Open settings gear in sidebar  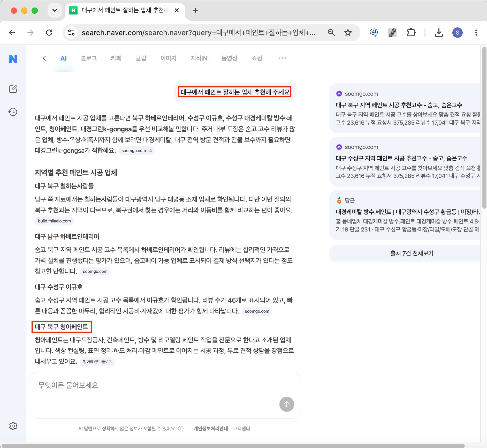pyautogui.click(x=13, y=426)
